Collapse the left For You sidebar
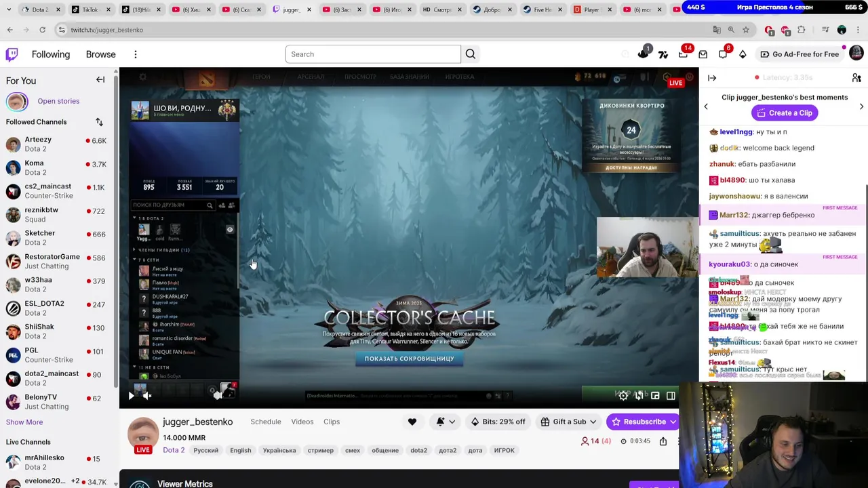This screenshot has width=868, height=488. [x=100, y=80]
